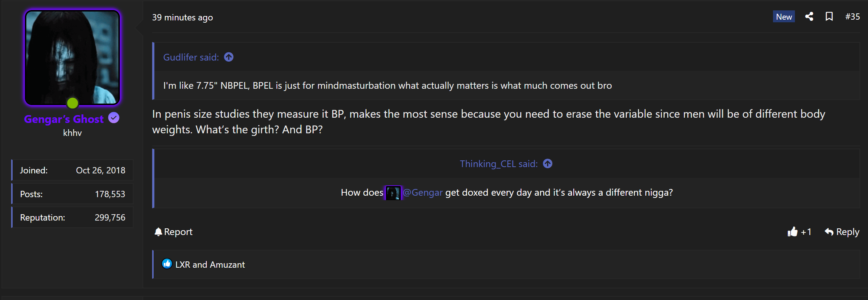Click the @Gengar mention link
Viewport: 868px width, 300px height.
coord(423,193)
